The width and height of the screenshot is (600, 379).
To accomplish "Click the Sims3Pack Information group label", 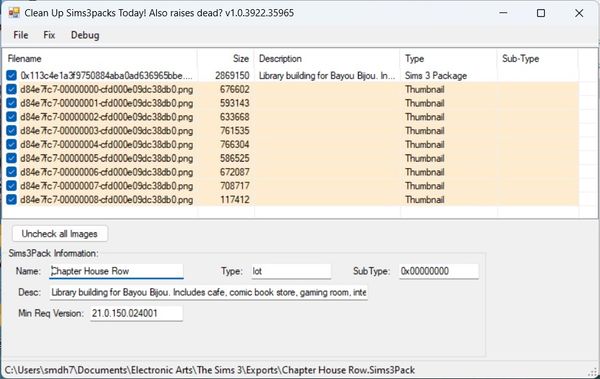I will tap(54, 253).
